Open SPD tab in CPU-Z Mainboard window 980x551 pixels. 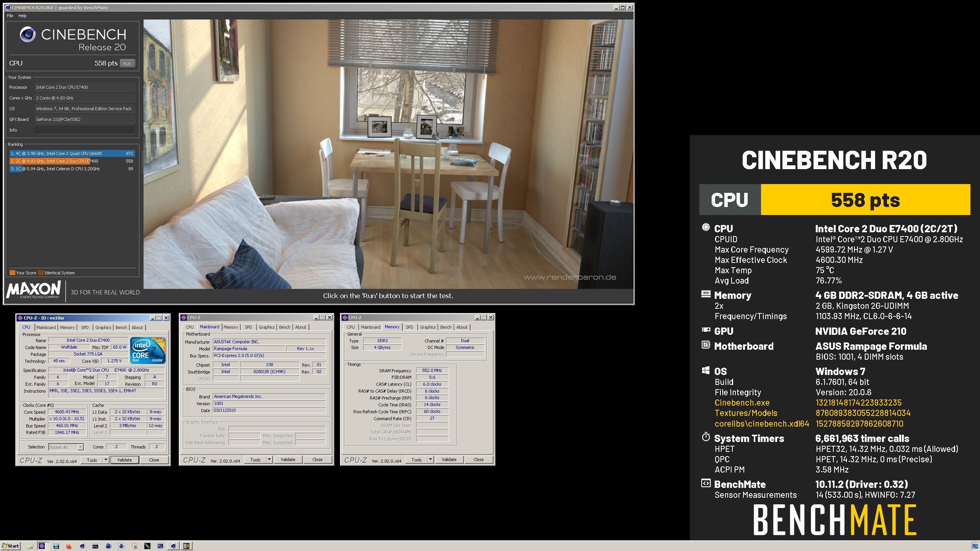[x=248, y=327]
